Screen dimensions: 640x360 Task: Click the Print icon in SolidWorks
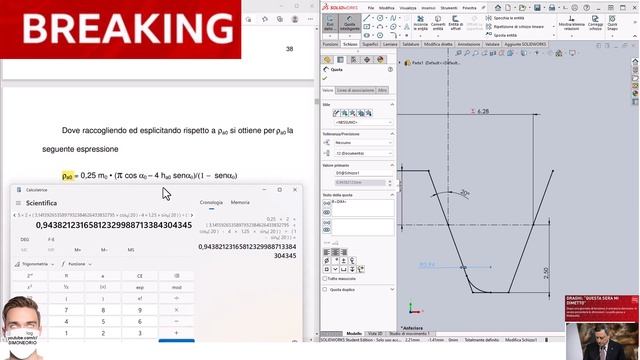552,8
